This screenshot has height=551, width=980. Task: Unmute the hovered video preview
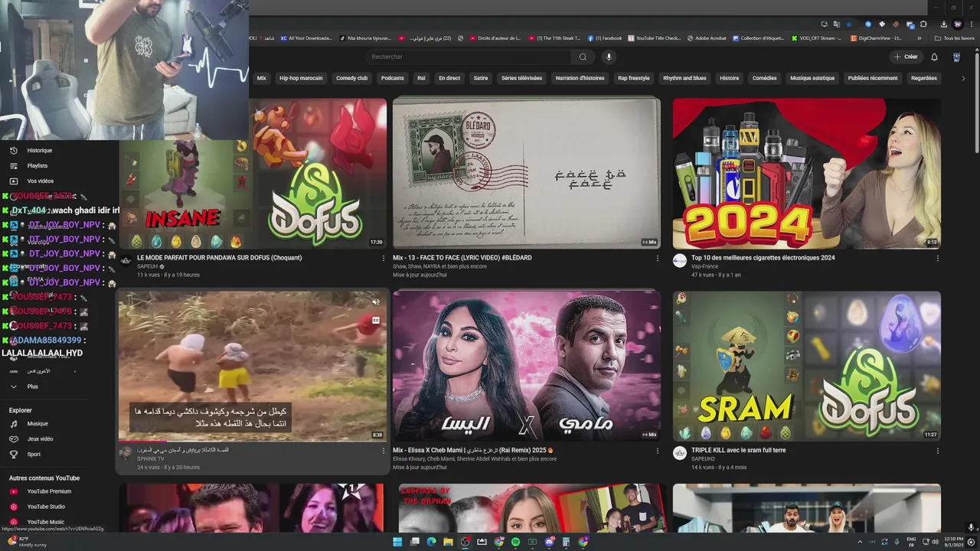376,302
